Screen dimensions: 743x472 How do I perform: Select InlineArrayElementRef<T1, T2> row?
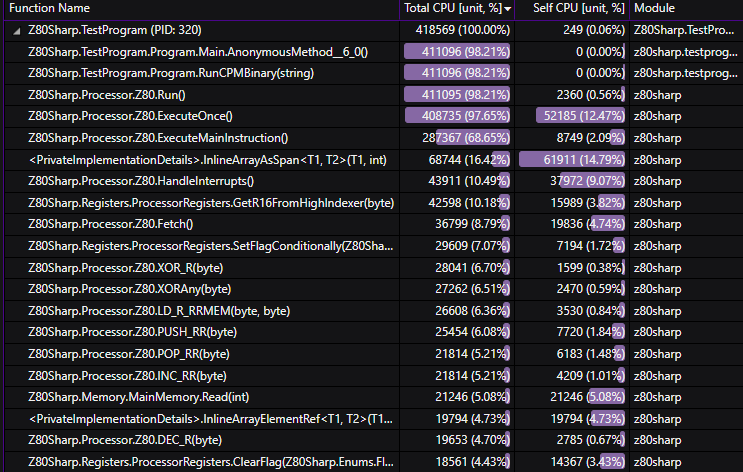pos(372,419)
